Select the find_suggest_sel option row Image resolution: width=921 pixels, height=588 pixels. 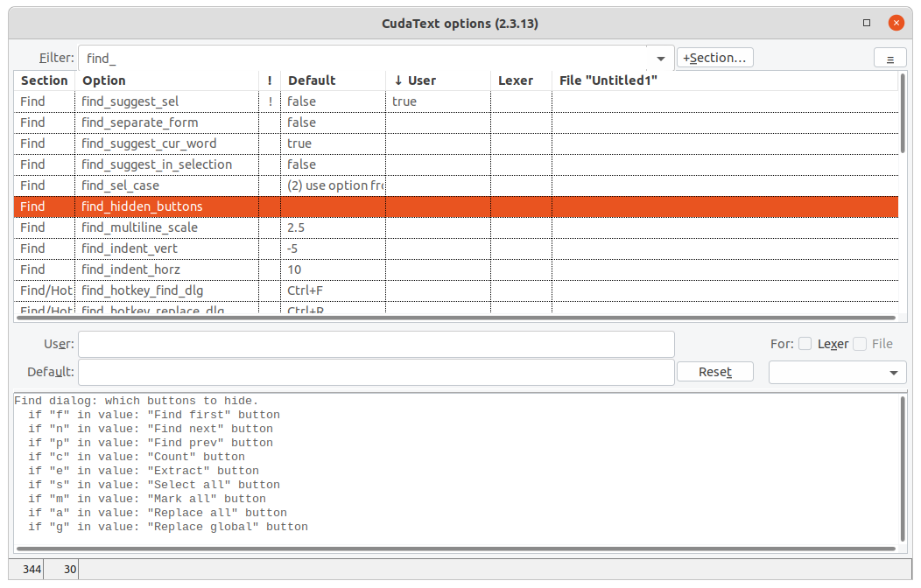pos(456,101)
